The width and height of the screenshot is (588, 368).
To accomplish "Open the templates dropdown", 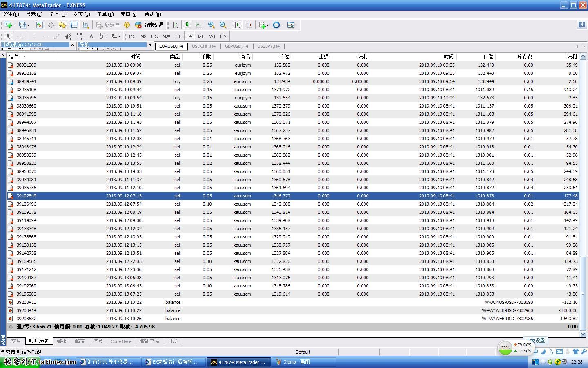I will pos(292,25).
